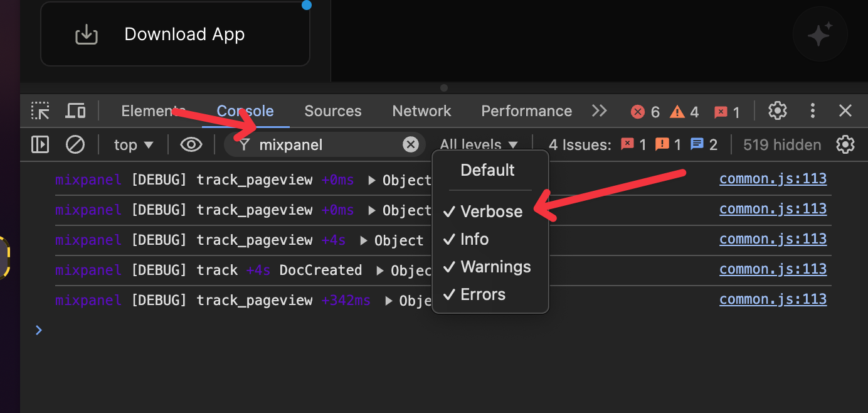Switch to the Network tab

coord(421,111)
